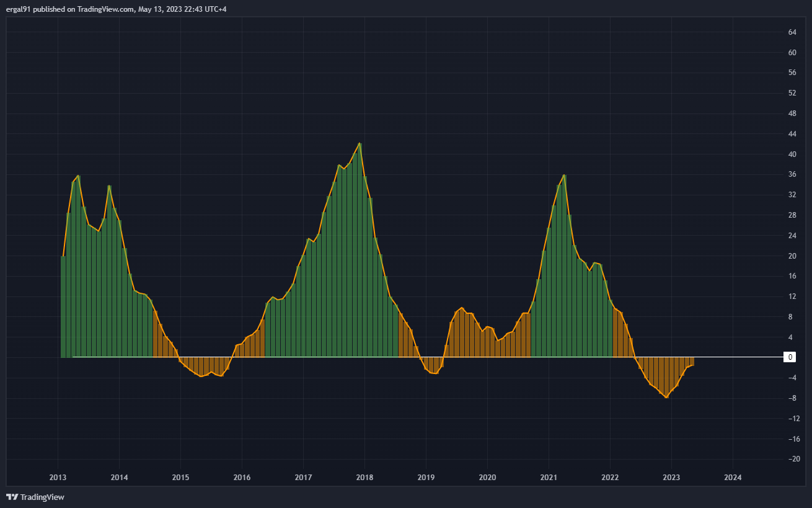Click the 2017 year axis label
Screen dimensions: 812x508
(x=303, y=477)
